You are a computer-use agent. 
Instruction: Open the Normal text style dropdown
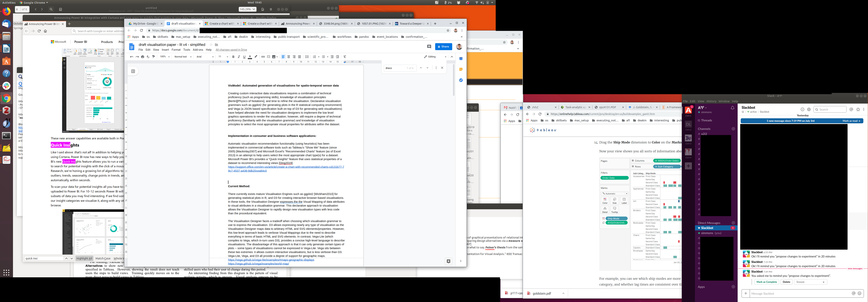183,57
